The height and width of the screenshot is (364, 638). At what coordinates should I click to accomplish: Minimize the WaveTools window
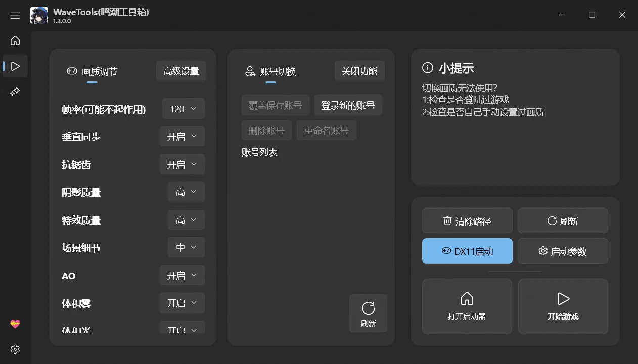(x=562, y=15)
